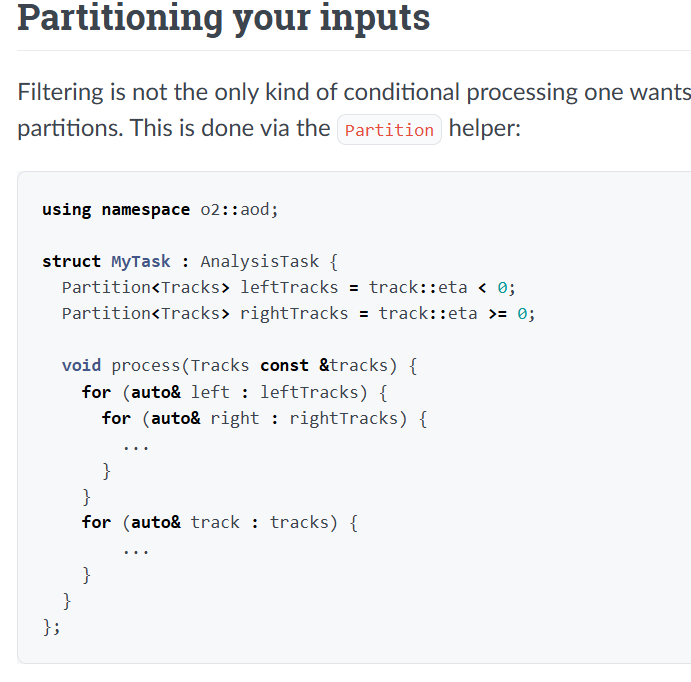691x682 pixels.
Task: Click the void keyword before process
Action: 82,366
